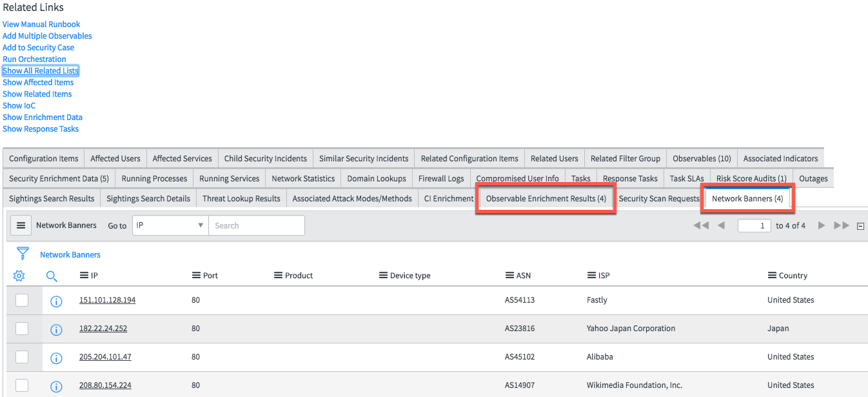Click the magnifier column search icon

(x=52, y=276)
